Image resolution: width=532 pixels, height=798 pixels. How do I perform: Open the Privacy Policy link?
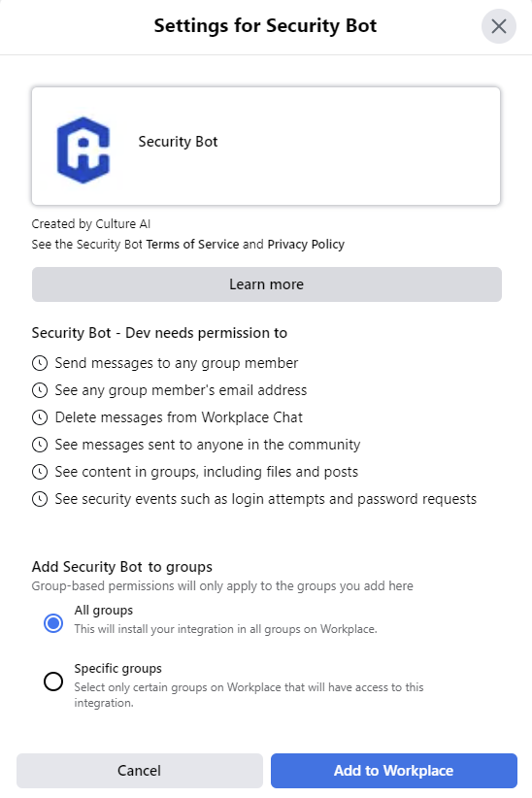coord(306,245)
